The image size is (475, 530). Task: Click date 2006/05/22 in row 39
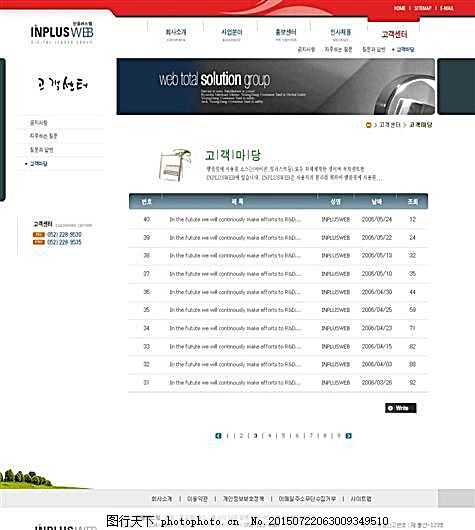[377, 238]
